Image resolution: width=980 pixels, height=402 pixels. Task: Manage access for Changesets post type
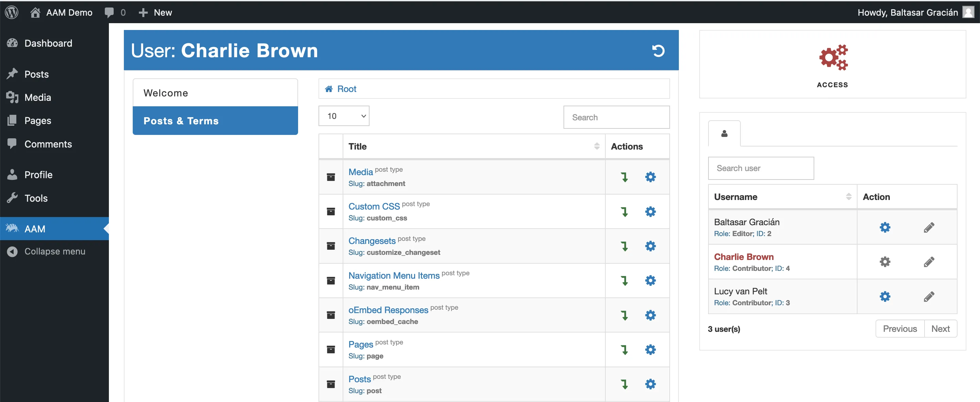pos(650,246)
